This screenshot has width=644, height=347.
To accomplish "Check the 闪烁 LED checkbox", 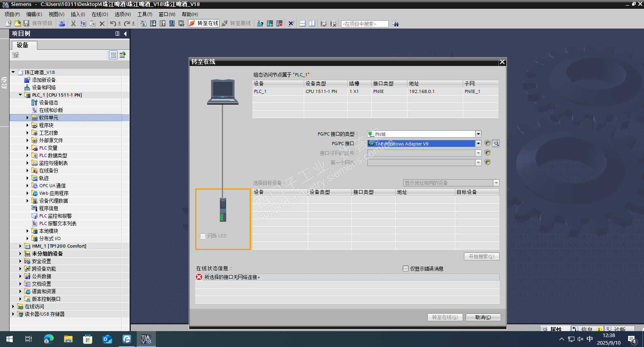I will (x=203, y=236).
